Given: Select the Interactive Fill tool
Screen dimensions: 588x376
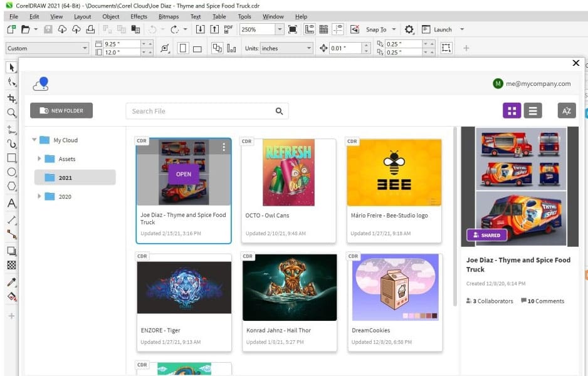Looking at the screenshot, I should click(12, 296).
